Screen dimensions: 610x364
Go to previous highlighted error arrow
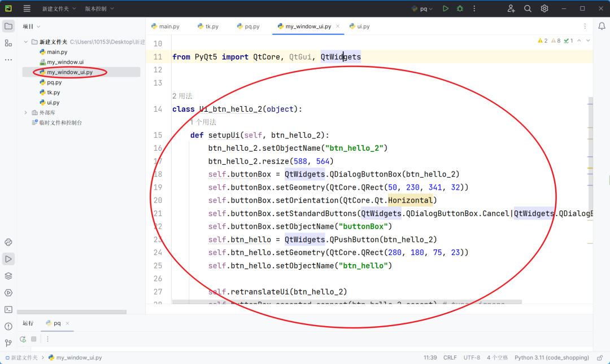579,41
